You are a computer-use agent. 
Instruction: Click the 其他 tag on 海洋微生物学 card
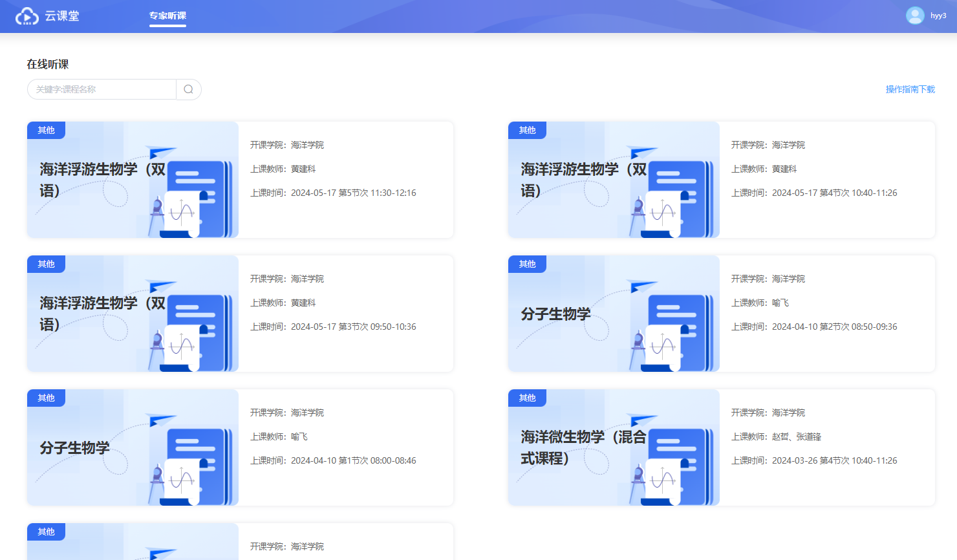[527, 398]
